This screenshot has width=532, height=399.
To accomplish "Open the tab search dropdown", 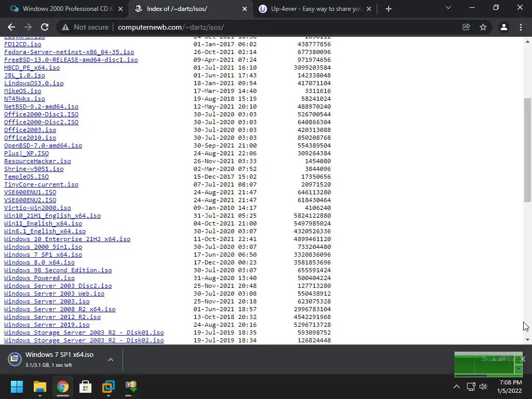I will pyautogui.click(x=448, y=7).
